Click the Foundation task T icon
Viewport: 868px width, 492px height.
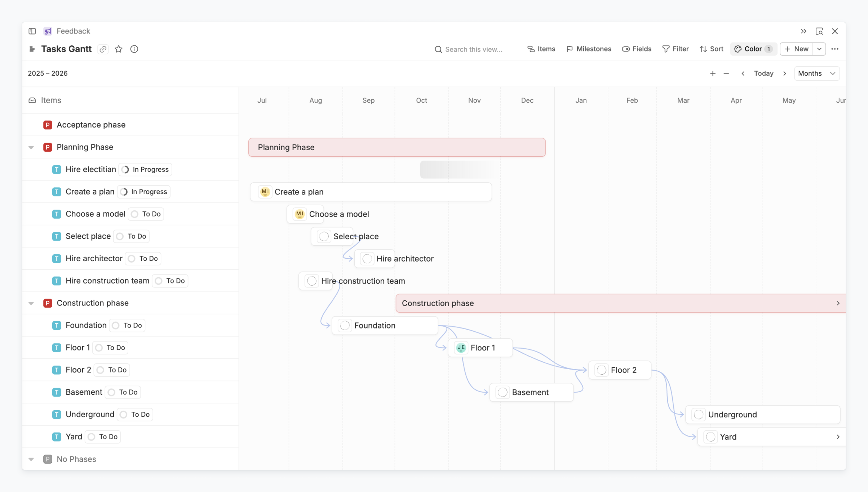[x=57, y=325]
